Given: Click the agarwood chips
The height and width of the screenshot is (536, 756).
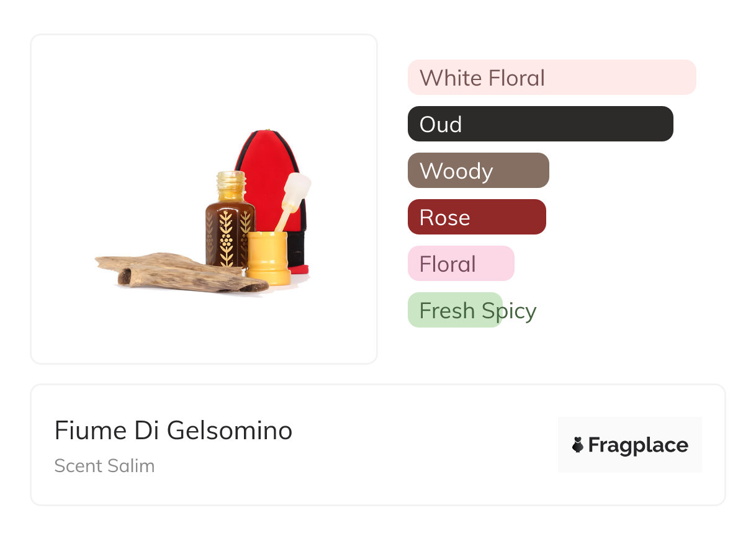Looking at the screenshot, I should point(180,272).
